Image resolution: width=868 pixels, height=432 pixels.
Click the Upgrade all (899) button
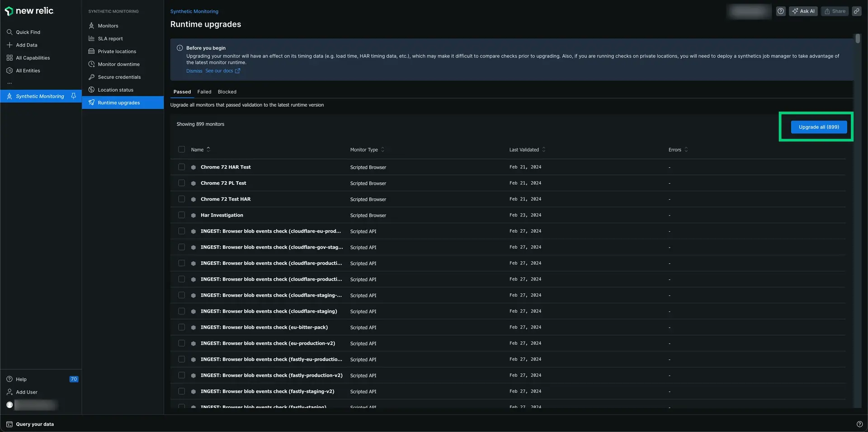(x=818, y=127)
